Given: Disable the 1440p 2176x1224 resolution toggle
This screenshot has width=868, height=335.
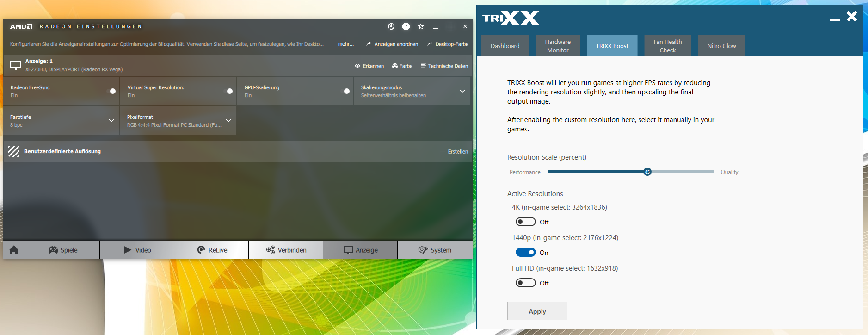Looking at the screenshot, I should [526, 253].
